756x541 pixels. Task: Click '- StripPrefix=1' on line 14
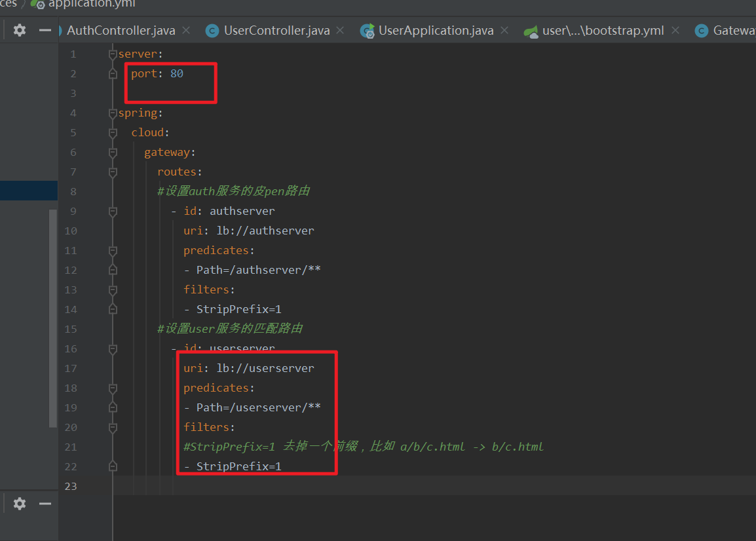coord(233,310)
